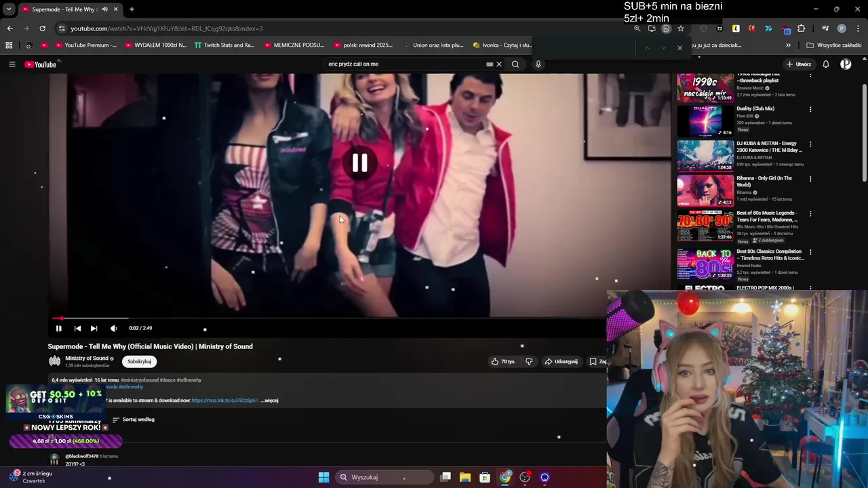Open the YouTube hamburger guide menu

(12, 64)
